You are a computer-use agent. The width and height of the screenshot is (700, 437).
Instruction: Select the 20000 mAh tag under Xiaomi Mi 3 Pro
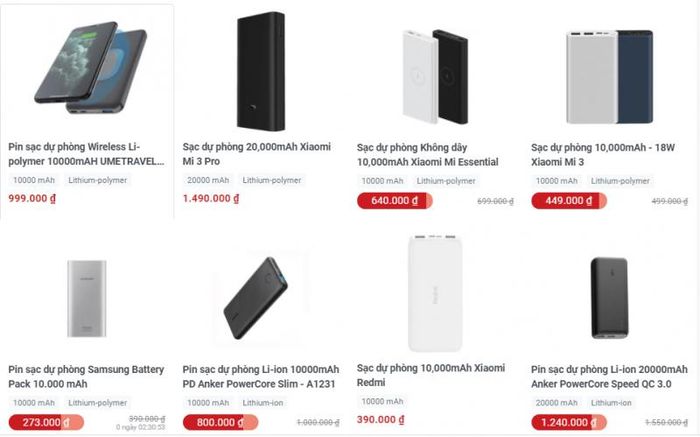click(208, 180)
